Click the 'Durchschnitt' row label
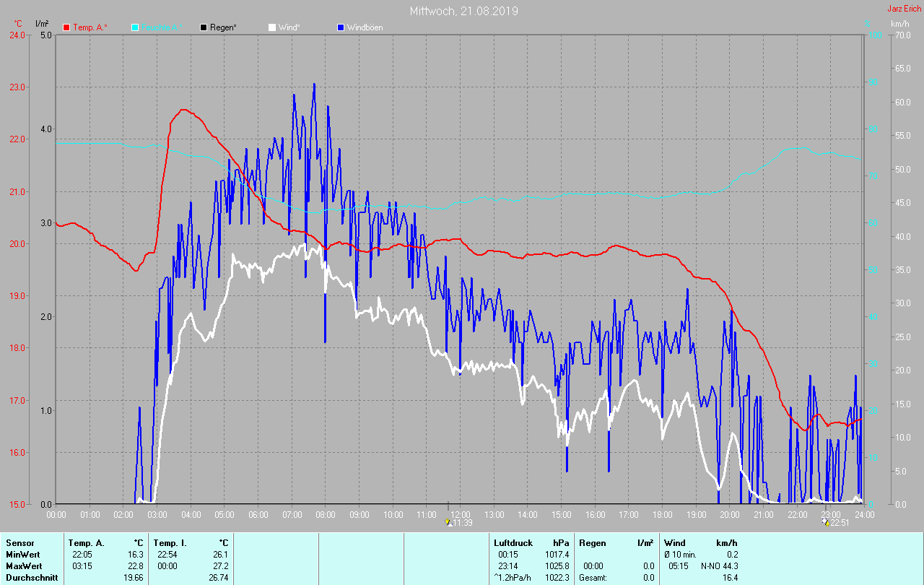This screenshot has width=924, height=585. (32, 578)
